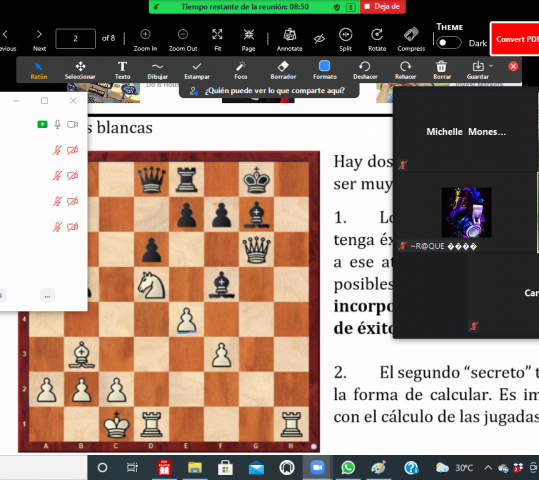This screenshot has width=539, height=480.
Task: Compress the PDF file
Action: tap(411, 40)
